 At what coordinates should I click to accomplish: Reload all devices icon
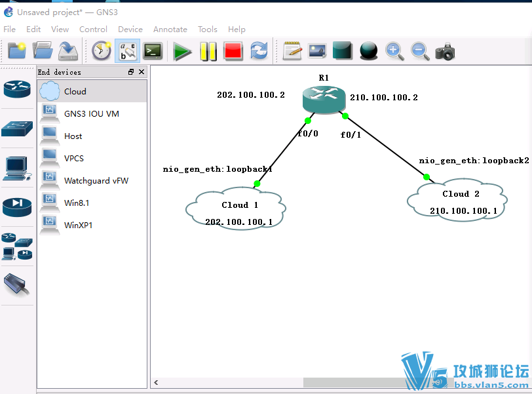tap(259, 51)
